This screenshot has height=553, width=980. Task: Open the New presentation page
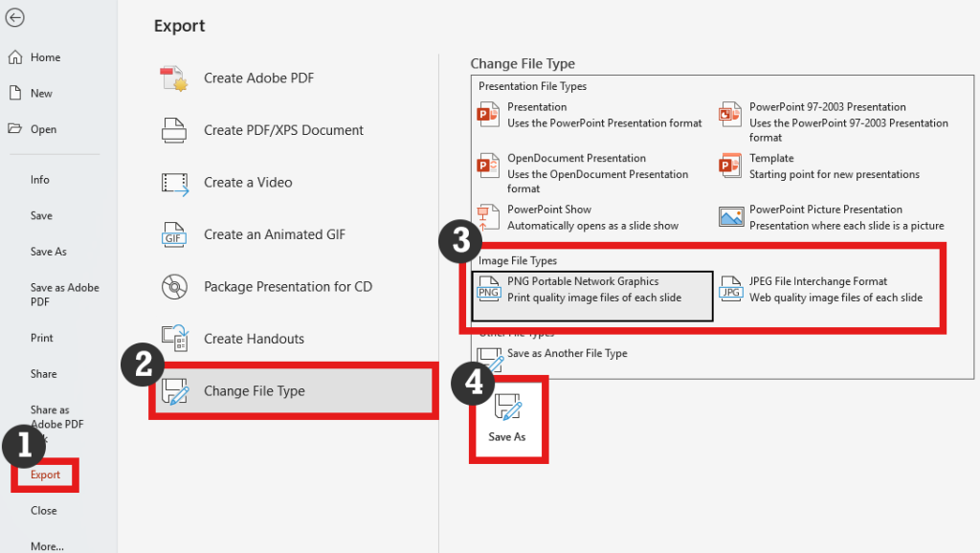pyautogui.click(x=41, y=94)
